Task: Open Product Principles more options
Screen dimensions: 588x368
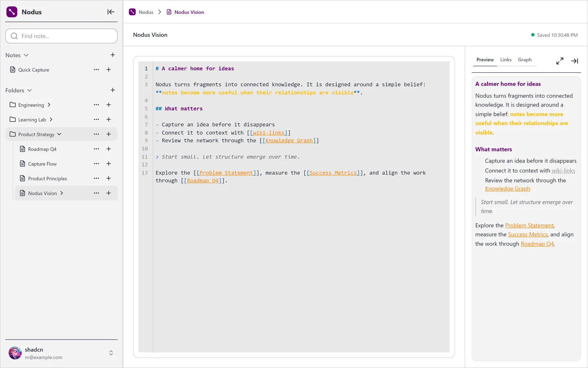Action: tap(96, 178)
